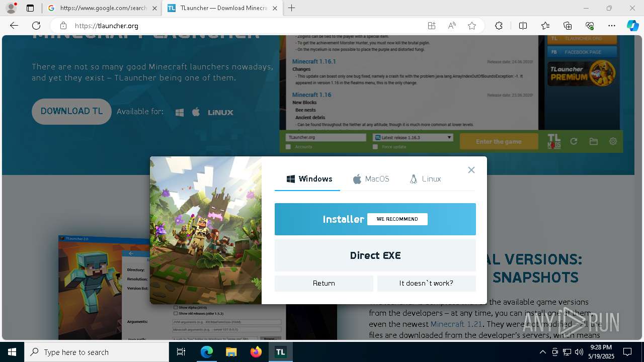Image resolution: width=644 pixels, height=362 pixels.
Task: Click the Windows logo icon beside Available for
Action: coord(180,113)
